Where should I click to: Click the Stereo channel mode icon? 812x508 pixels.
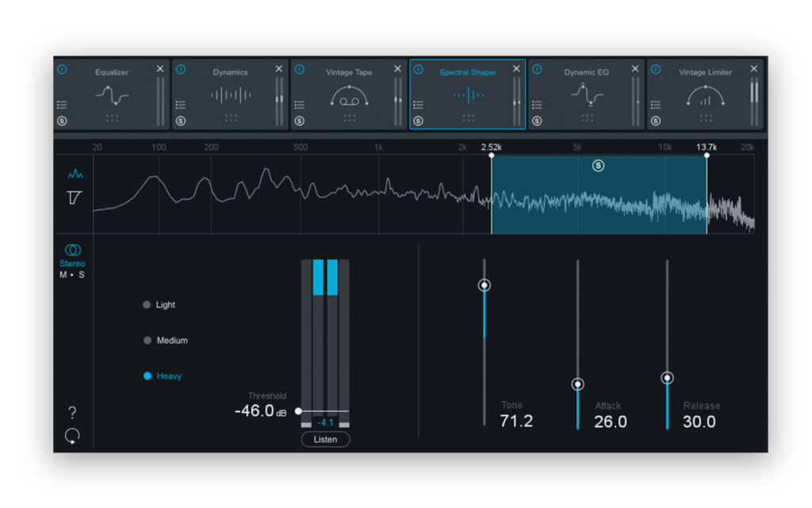click(72, 250)
